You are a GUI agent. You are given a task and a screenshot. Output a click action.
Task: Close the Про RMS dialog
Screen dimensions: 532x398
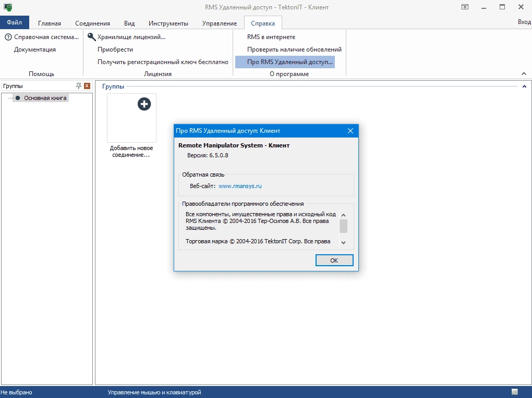click(x=350, y=131)
